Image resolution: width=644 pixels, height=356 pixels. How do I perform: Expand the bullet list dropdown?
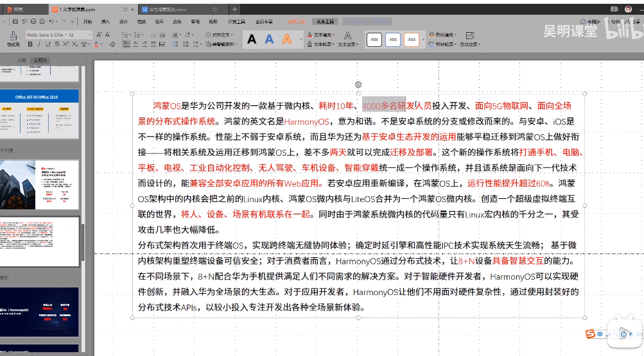point(131,35)
